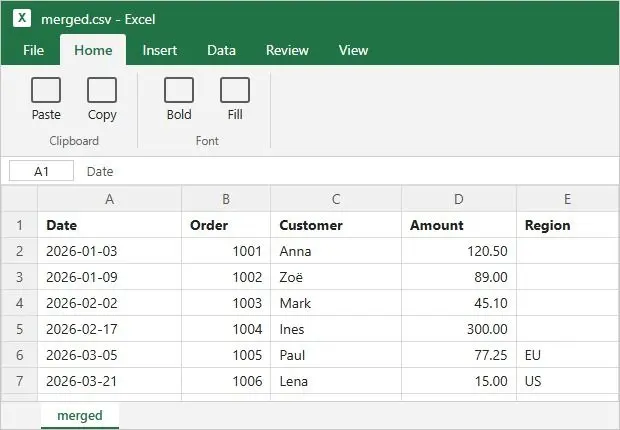
Task: Select order number 1005 cell
Action: tap(226, 355)
